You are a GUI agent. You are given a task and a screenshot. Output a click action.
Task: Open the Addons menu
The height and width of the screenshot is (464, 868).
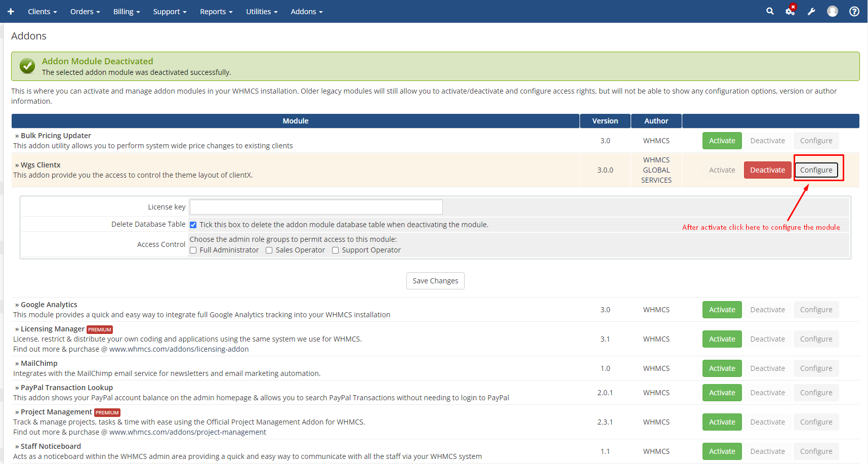(306, 12)
